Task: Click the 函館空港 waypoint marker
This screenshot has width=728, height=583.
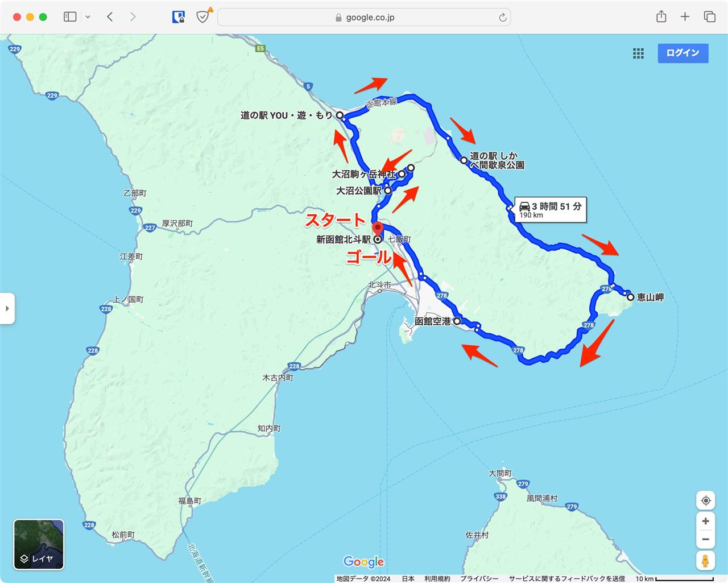Action: (457, 321)
